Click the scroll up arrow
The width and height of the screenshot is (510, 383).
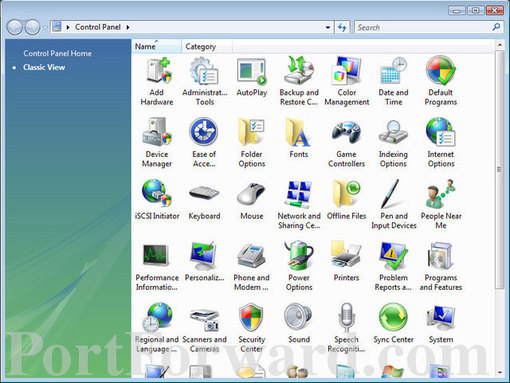point(500,44)
